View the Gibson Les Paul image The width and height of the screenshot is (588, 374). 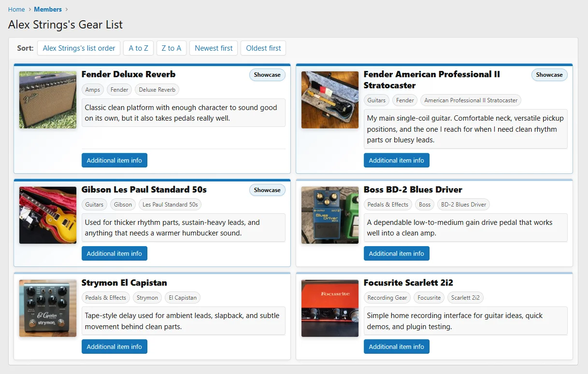click(x=48, y=215)
